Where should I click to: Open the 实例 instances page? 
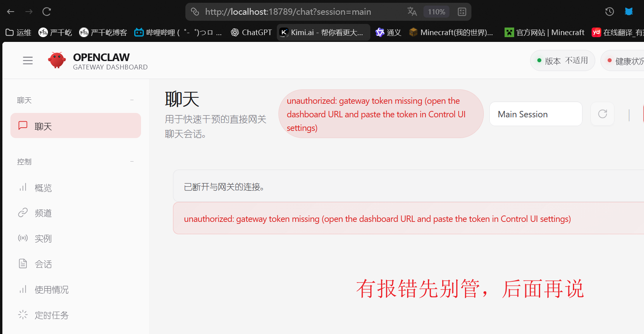[x=43, y=239]
